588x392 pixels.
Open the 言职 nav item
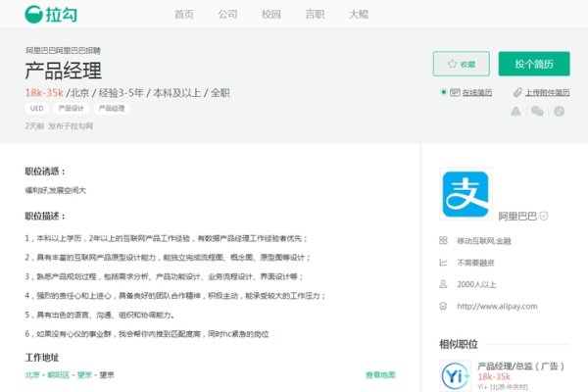[x=315, y=15]
